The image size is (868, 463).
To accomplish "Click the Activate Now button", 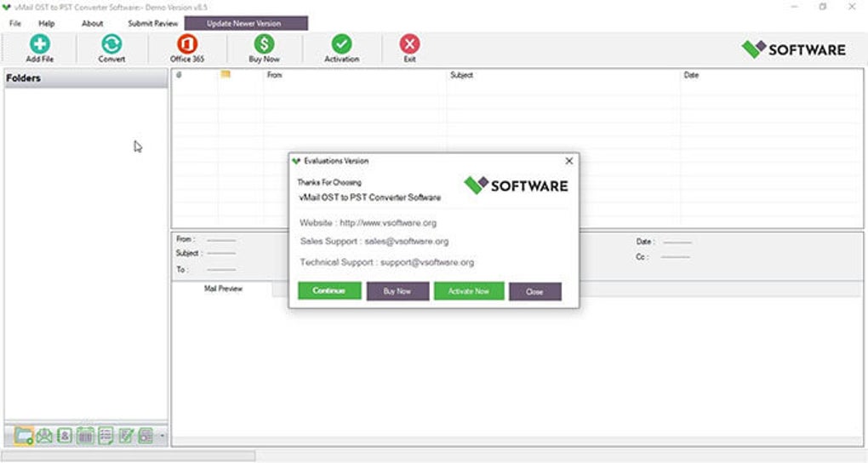I will pos(469,291).
